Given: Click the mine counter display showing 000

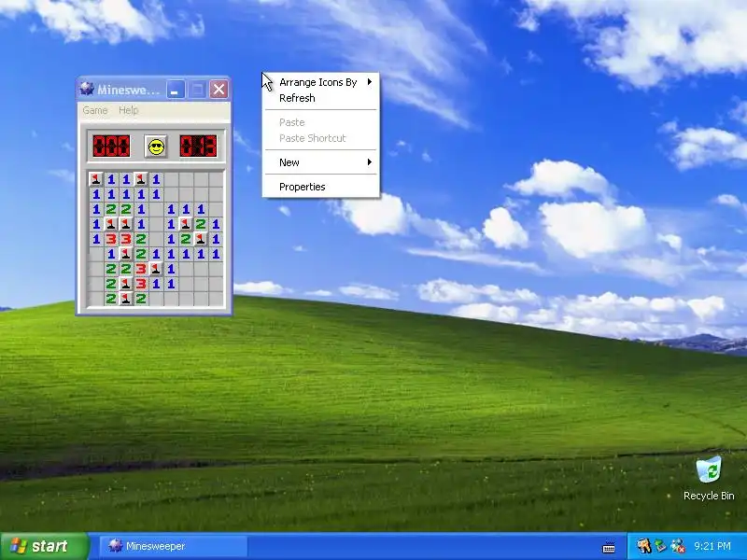Looking at the screenshot, I should (x=111, y=147).
